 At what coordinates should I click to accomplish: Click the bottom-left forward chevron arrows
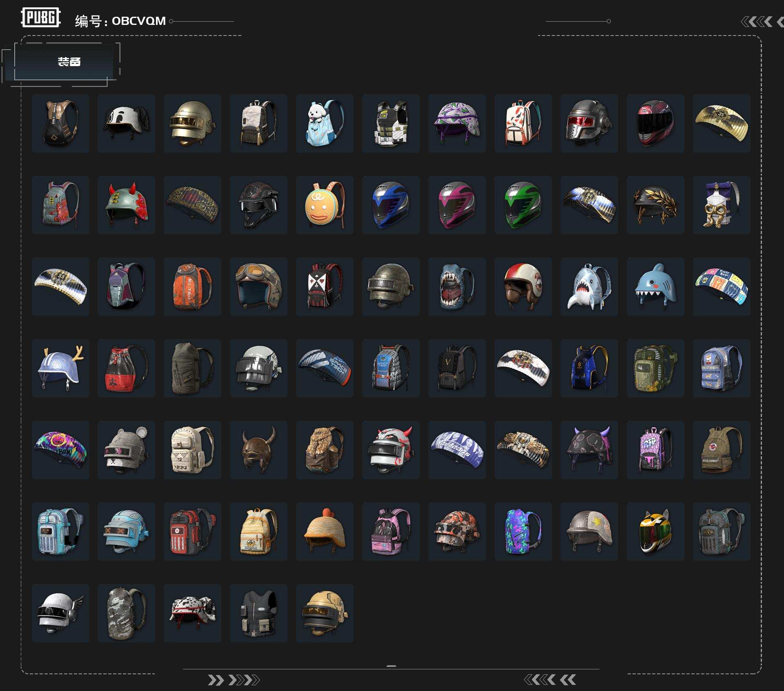(234, 680)
